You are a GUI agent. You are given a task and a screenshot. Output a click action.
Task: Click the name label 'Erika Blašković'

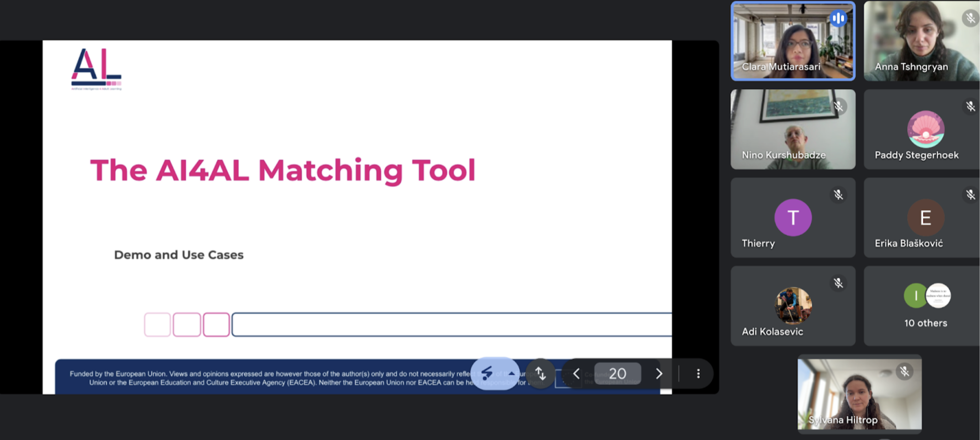coord(908,243)
